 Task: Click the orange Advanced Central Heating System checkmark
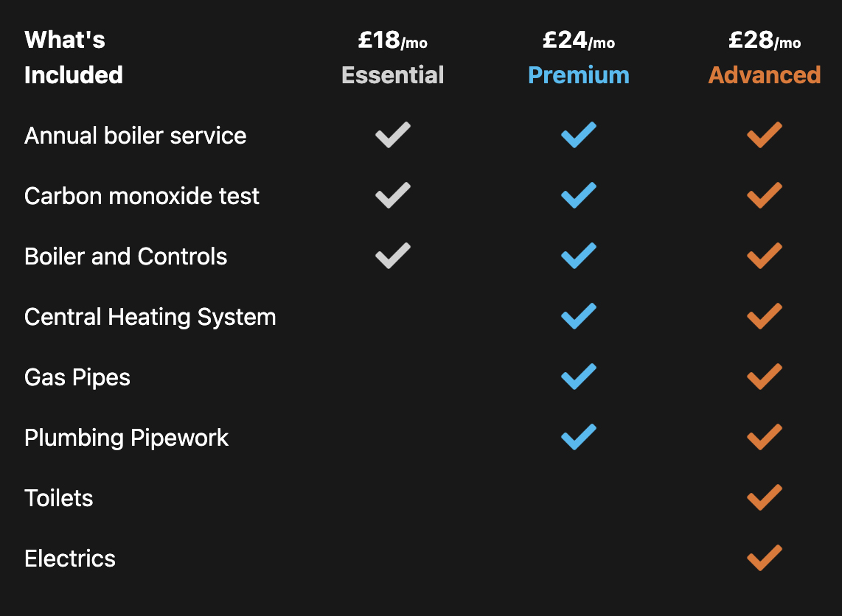point(765,317)
